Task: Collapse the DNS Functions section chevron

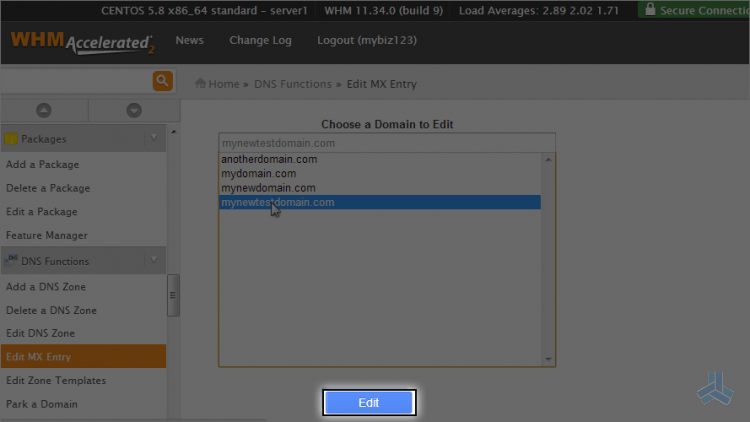Action: [154, 260]
